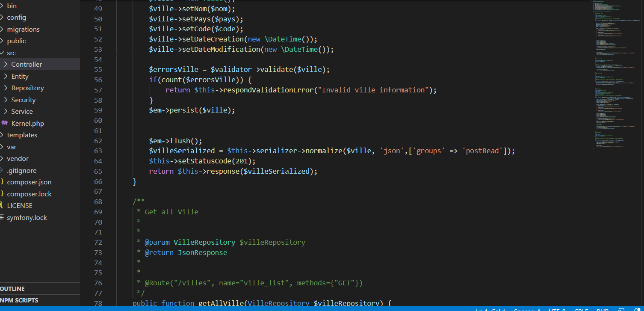Collapse the src folder
644x311 pixels.
(11, 53)
